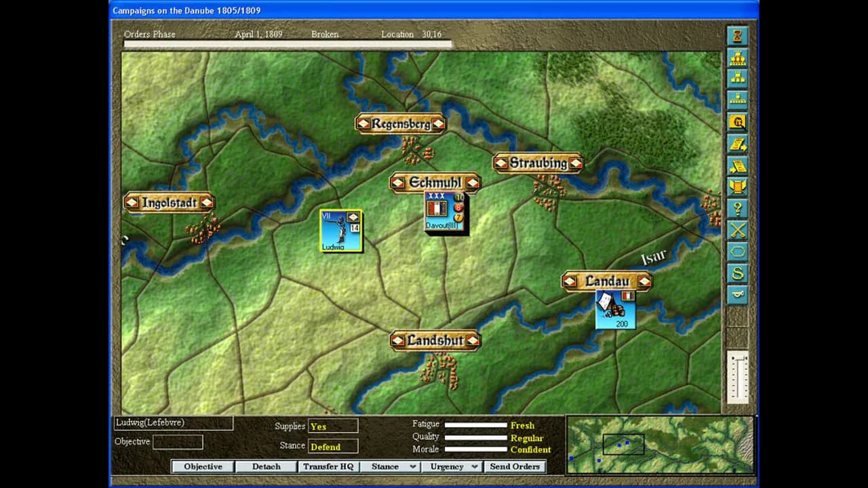Click right arrow on Regensberg label
This screenshot has width=868, height=488.
[x=438, y=124]
